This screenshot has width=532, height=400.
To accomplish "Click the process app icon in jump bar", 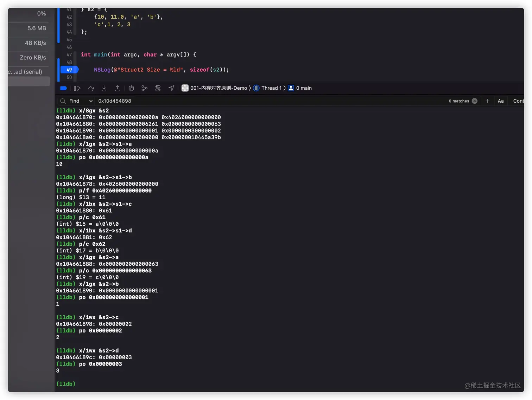I will (x=185, y=88).
